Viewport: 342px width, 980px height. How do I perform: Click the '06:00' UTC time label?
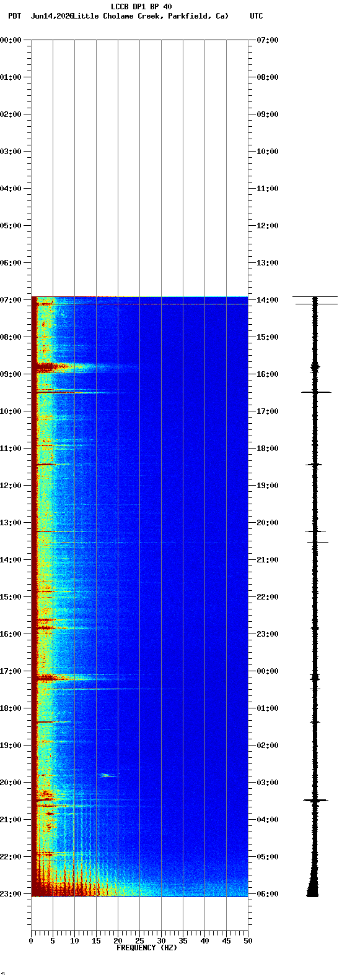coord(267,894)
